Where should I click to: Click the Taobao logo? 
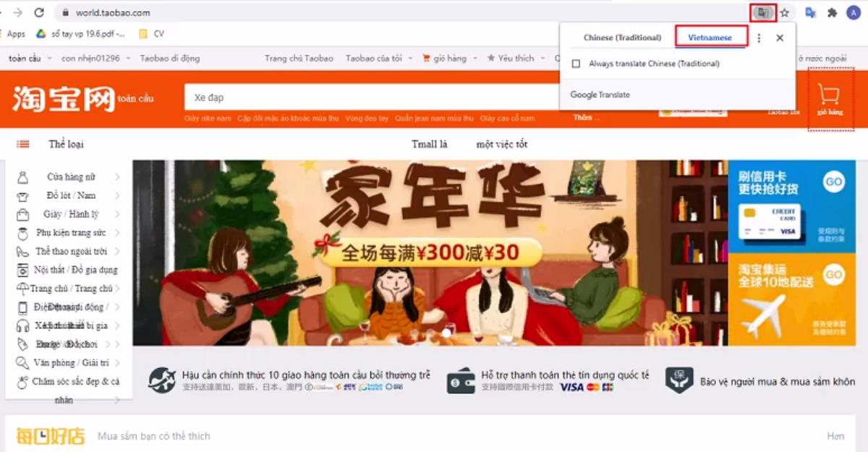click(64, 99)
